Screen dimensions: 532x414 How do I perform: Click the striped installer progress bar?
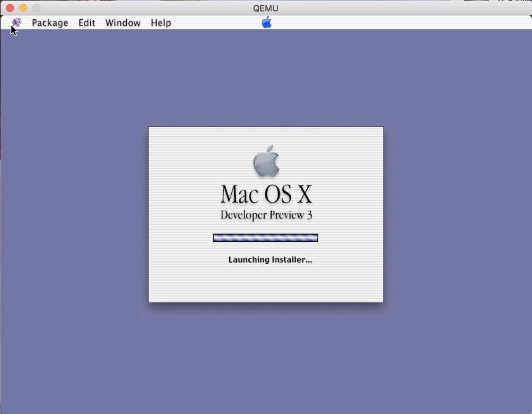click(x=265, y=237)
